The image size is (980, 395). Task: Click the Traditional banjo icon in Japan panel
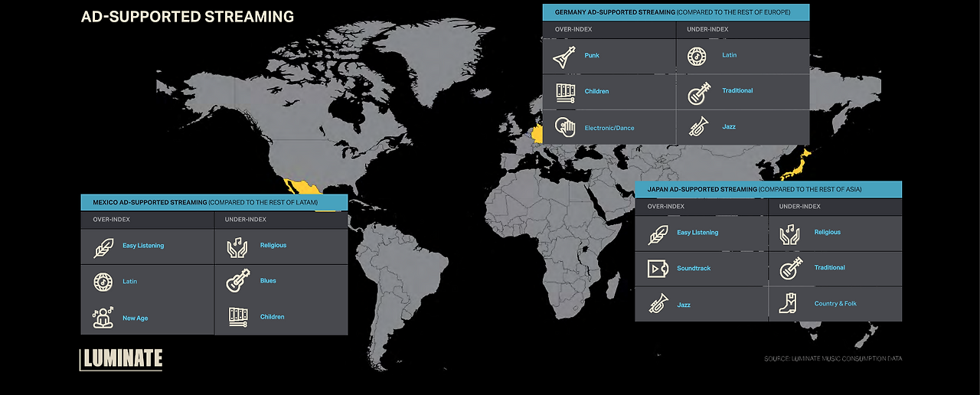point(792,268)
